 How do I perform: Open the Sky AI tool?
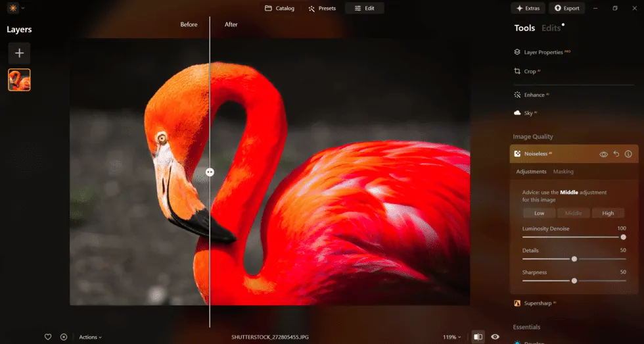528,113
